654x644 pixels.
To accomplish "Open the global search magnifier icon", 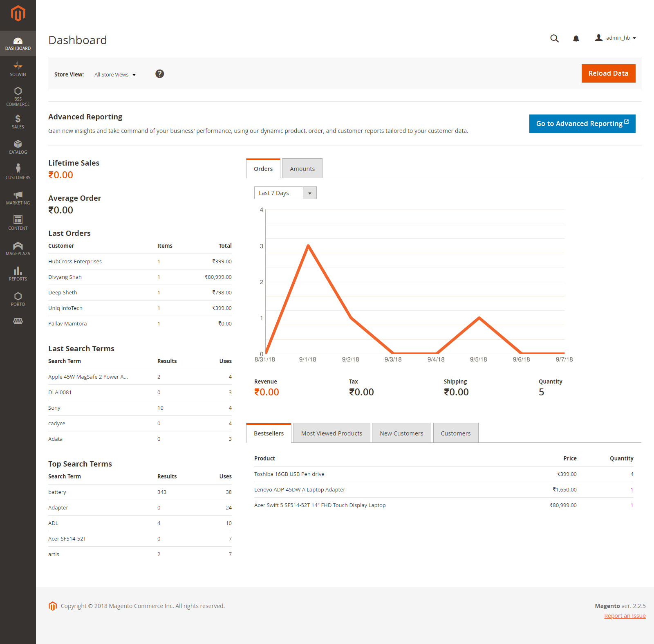I will coord(554,38).
